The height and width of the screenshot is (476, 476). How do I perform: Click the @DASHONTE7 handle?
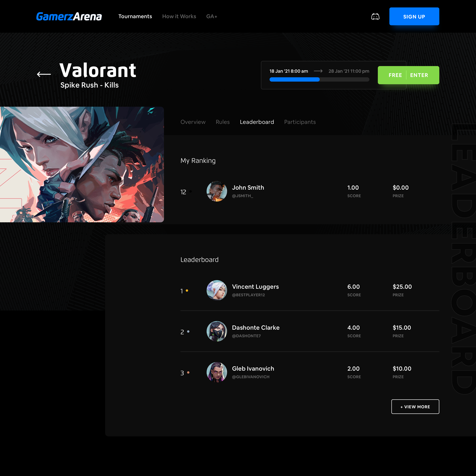(x=246, y=336)
